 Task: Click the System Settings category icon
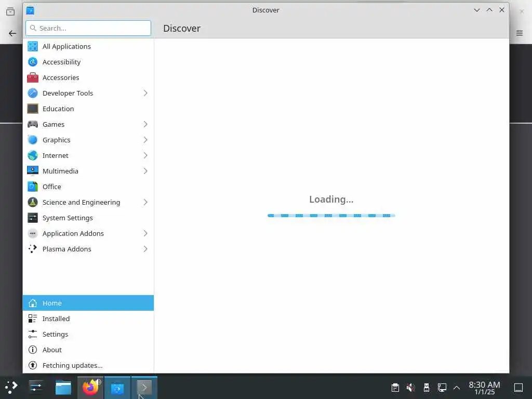click(33, 218)
